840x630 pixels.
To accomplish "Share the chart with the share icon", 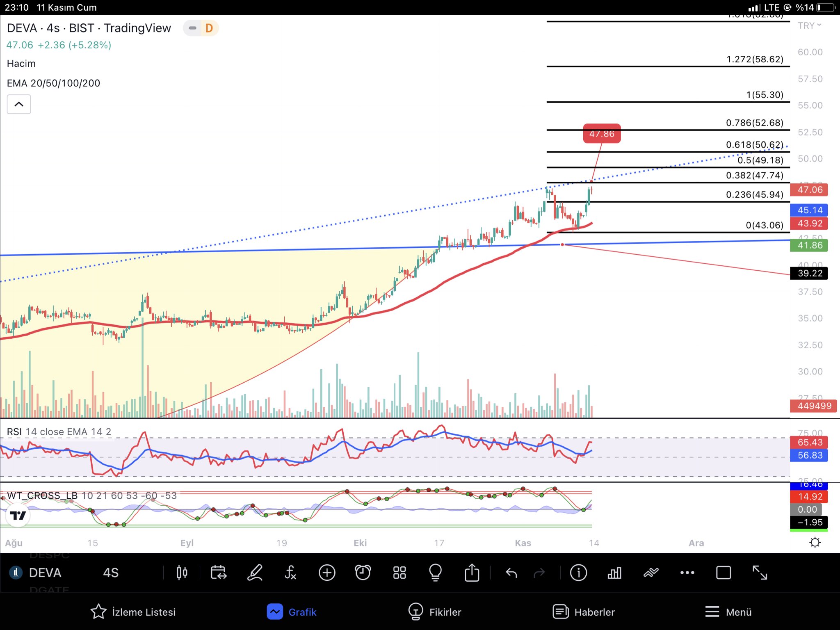I will tap(472, 573).
